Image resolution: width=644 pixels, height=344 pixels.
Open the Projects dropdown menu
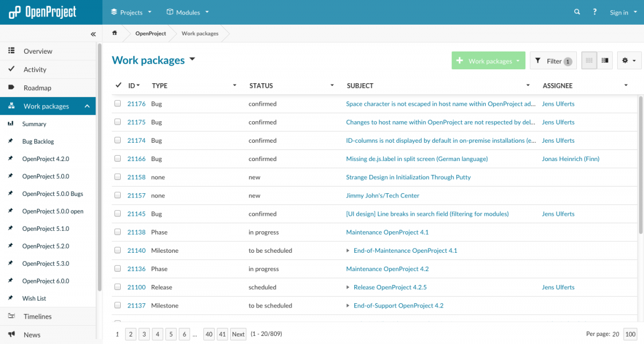[x=131, y=12]
